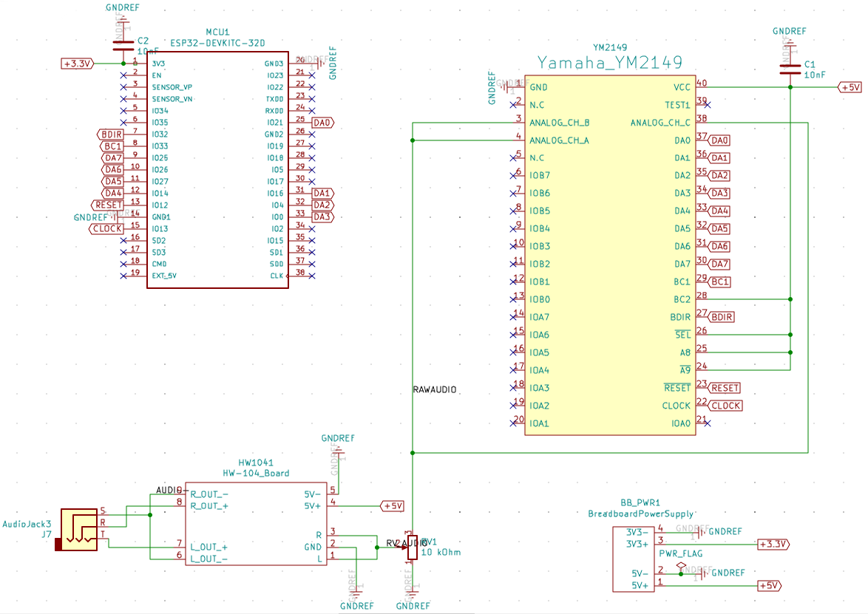Select the DA0 label on ESP32 IO21

coord(323,123)
